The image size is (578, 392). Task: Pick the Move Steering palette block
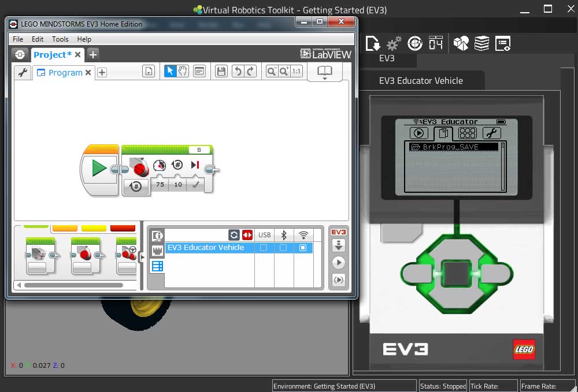(x=127, y=256)
